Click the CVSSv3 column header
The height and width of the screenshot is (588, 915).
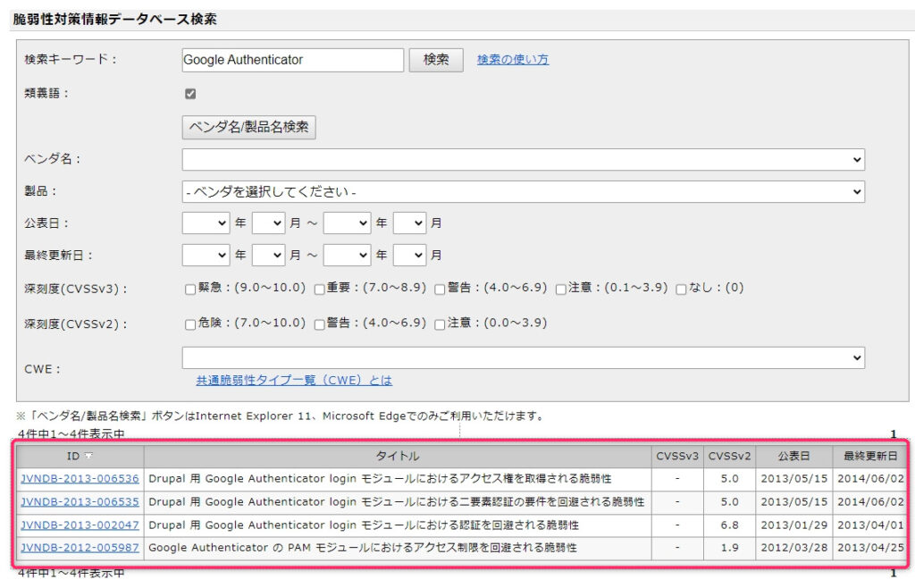pos(677,456)
